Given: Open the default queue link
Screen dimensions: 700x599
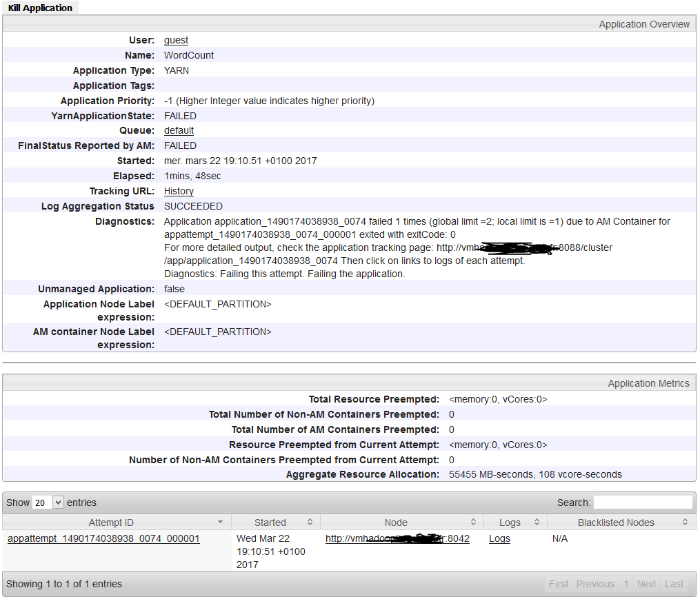Looking at the screenshot, I should [178, 130].
